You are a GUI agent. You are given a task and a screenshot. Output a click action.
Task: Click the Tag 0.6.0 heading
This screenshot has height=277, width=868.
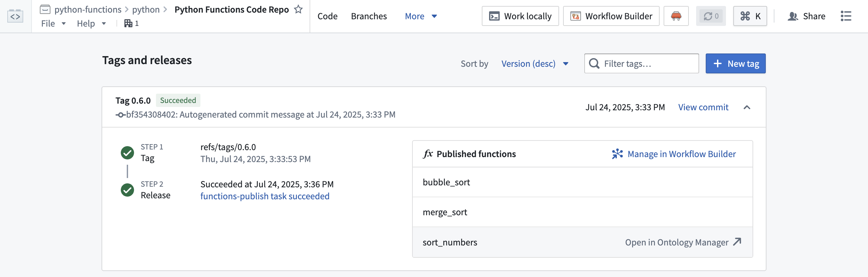133,101
